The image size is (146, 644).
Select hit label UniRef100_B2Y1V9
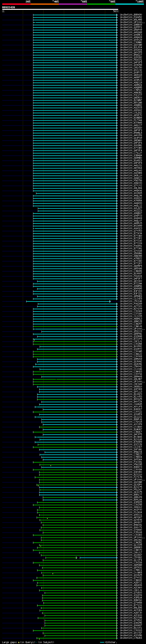point(131,308)
